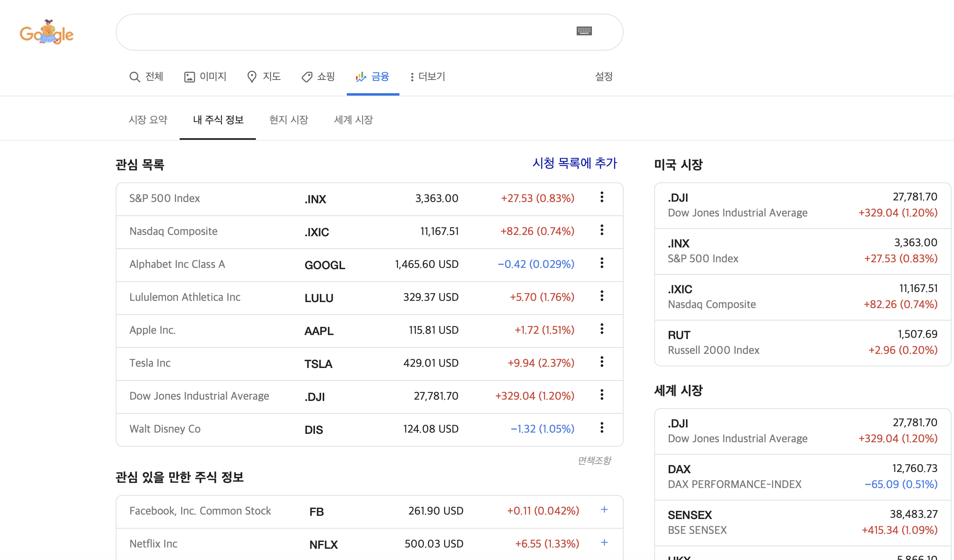Viewport: 954px width, 560px height.
Task: Click the magnifier icon on 전체 tab
Action: (x=134, y=77)
